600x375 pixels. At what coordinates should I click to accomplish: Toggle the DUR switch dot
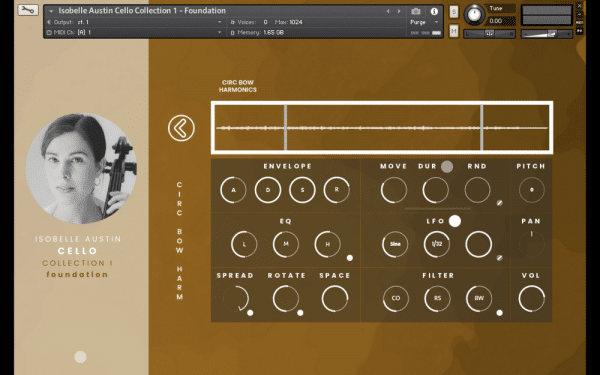[447, 166]
